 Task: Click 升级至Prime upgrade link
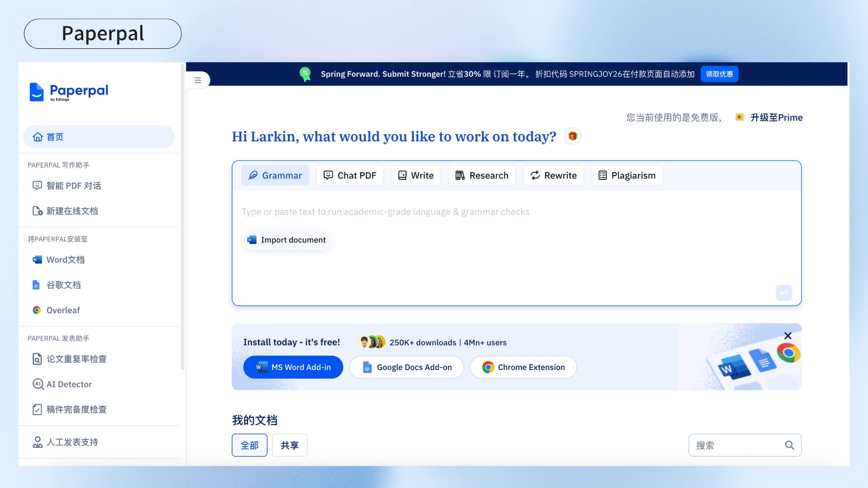pyautogui.click(x=776, y=117)
